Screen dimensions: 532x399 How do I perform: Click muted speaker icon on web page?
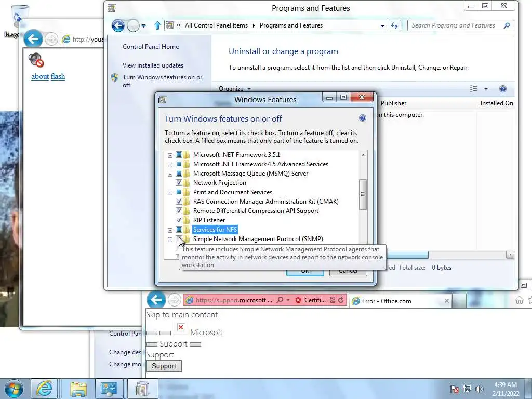(36, 60)
